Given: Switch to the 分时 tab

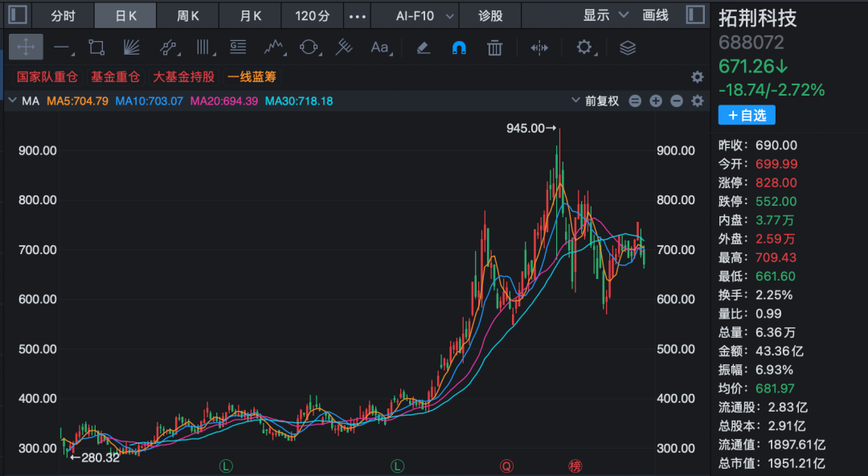Looking at the screenshot, I should (x=63, y=15).
